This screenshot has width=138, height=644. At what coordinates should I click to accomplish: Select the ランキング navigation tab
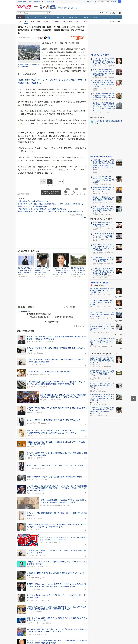[86, 17]
